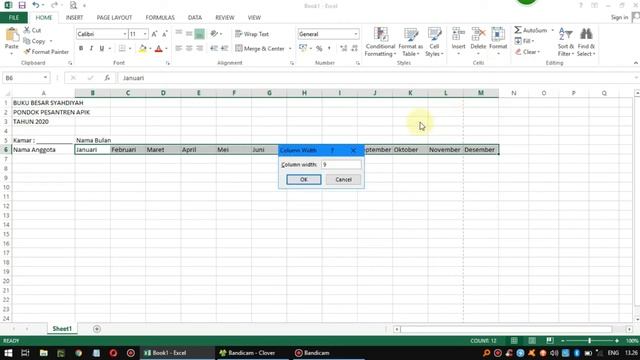This screenshot has height=360, width=640.
Task: Open the font size dropdown
Action: [x=145, y=34]
